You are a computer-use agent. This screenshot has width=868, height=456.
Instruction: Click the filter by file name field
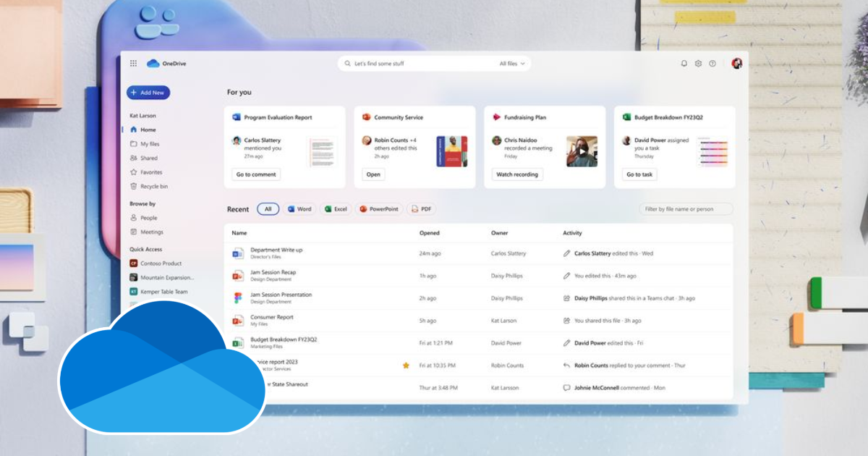[686, 209]
